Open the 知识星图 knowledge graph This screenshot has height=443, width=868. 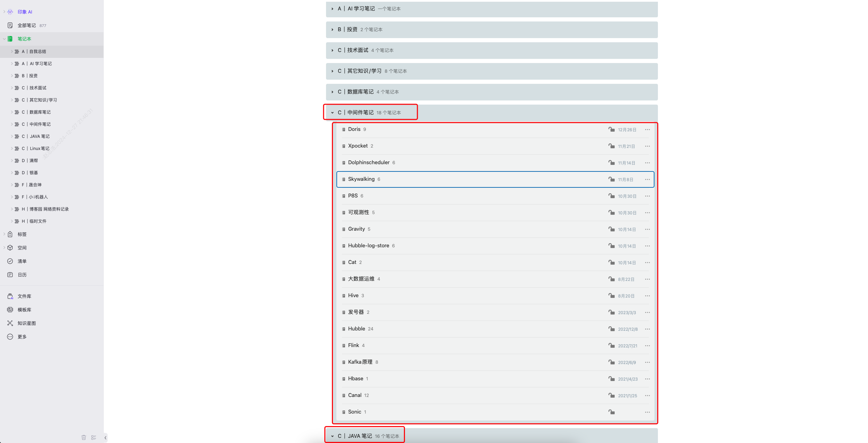pyautogui.click(x=26, y=323)
